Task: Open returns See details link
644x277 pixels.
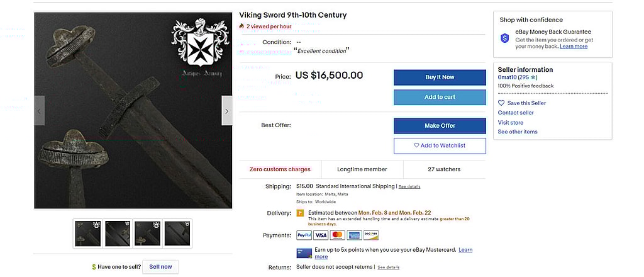Action: (388, 267)
